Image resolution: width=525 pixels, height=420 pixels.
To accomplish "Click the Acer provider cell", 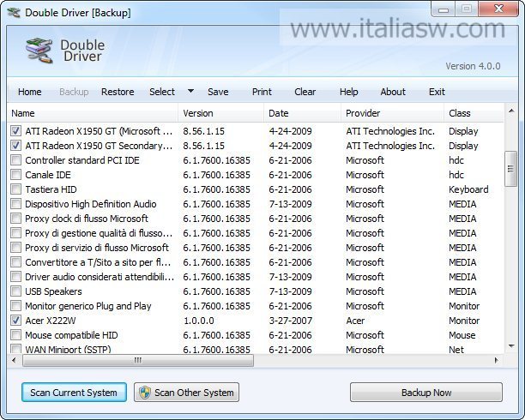I will [x=355, y=321].
